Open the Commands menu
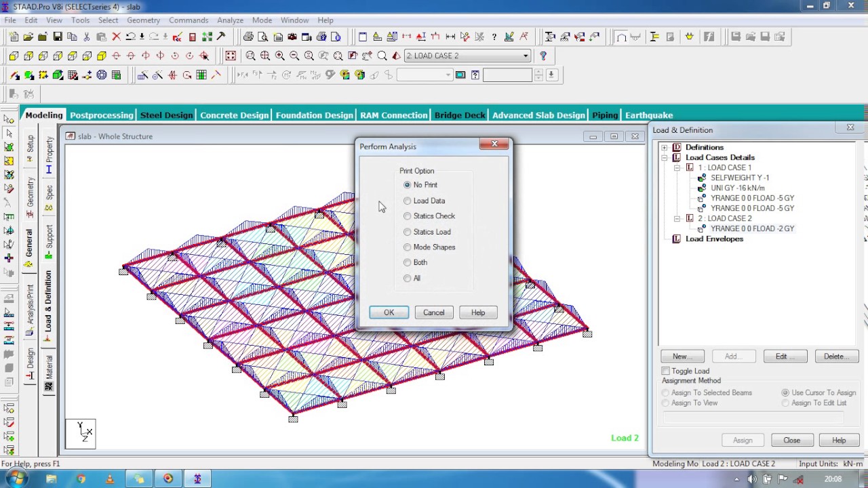 (x=189, y=20)
